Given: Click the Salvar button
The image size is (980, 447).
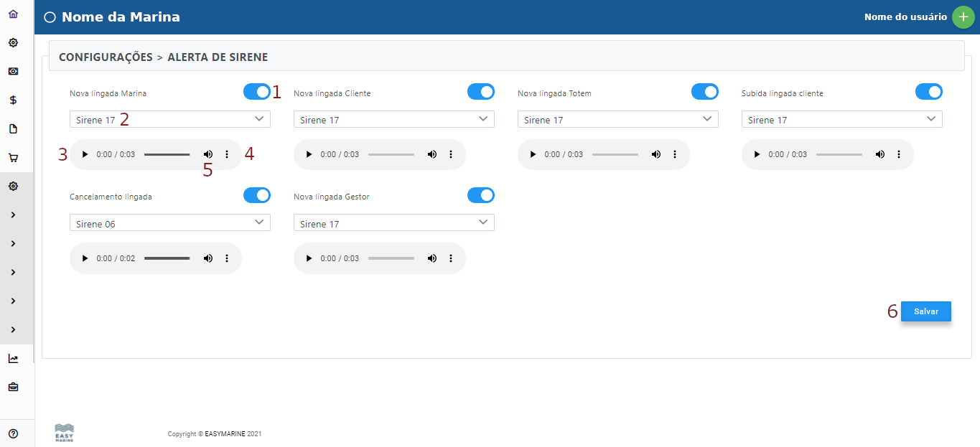Looking at the screenshot, I should coord(925,311).
